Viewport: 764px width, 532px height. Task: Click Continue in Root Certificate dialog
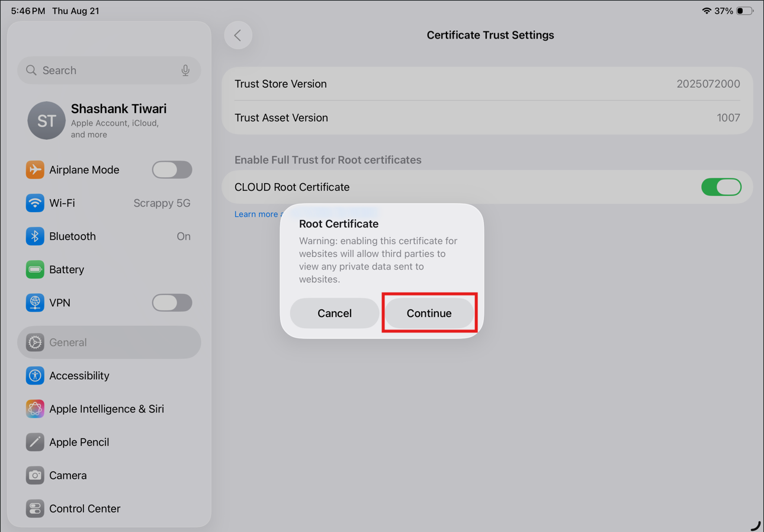(429, 313)
